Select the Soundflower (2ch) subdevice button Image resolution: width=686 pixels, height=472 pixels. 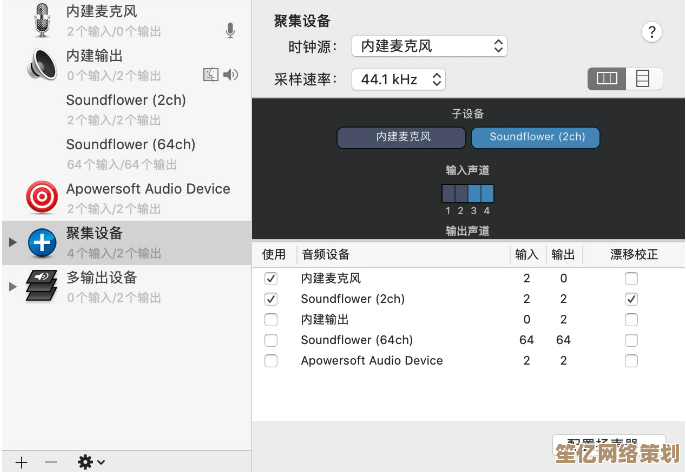(x=536, y=137)
